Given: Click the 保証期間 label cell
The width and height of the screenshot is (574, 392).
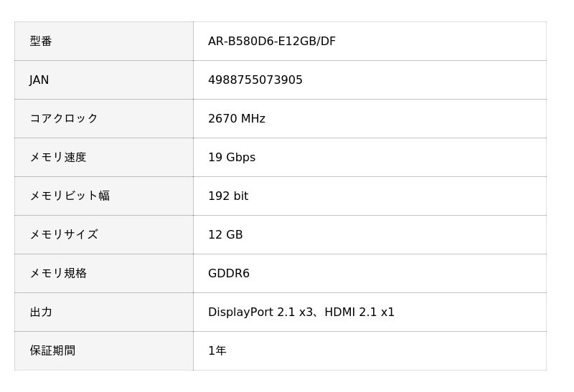Looking at the screenshot, I should tap(52, 351).
